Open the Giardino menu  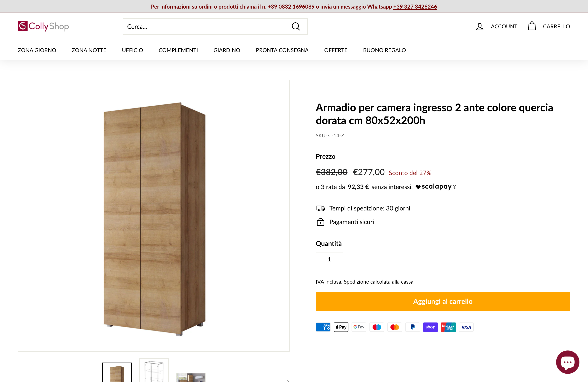[227, 50]
